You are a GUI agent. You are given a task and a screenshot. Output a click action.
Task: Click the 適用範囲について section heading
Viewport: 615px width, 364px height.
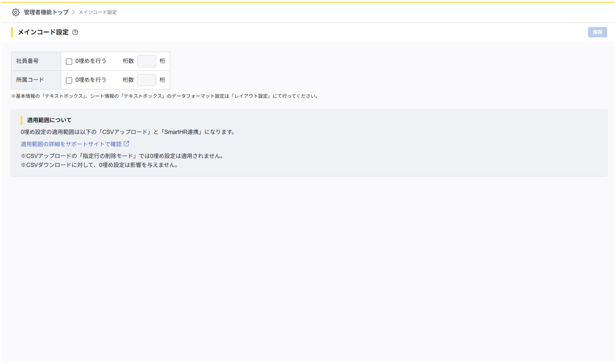click(x=49, y=120)
